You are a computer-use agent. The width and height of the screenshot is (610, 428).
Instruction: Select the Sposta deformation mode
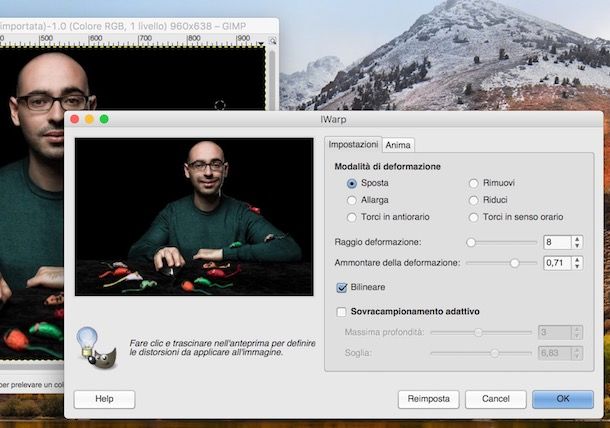[352, 183]
